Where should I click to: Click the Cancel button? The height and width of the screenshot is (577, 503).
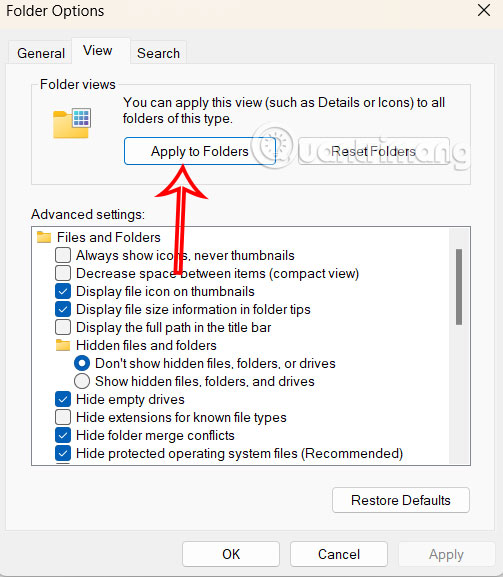pos(339,554)
